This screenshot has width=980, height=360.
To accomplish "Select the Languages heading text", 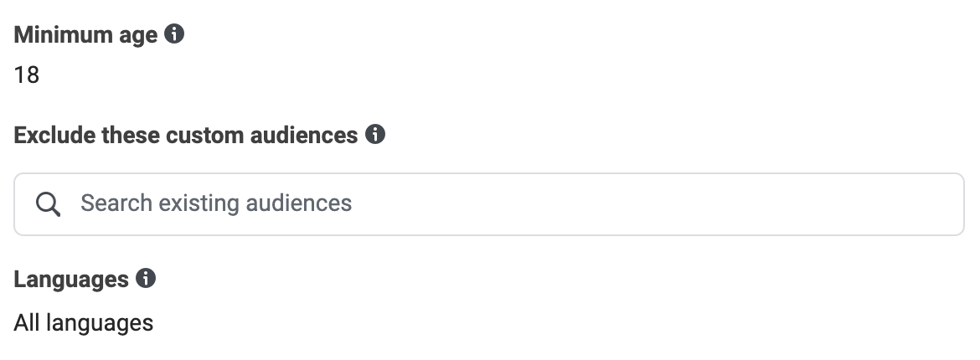I will click(71, 280).
